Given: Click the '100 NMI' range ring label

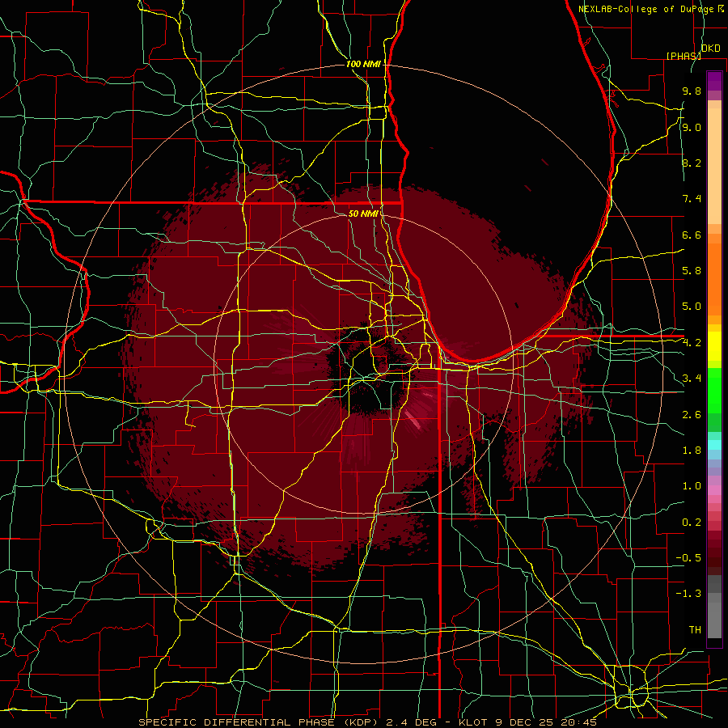Looking at the screenshot, I should (363, 64).
